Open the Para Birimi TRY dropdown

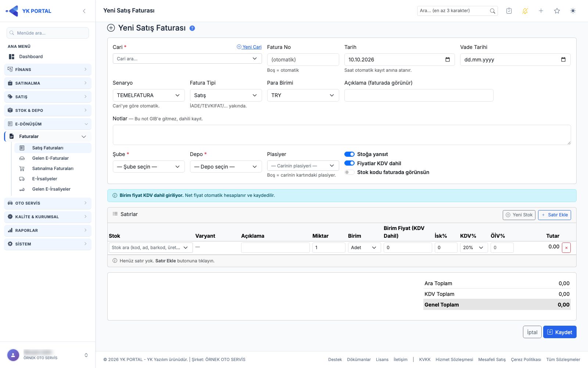[303, 95]
